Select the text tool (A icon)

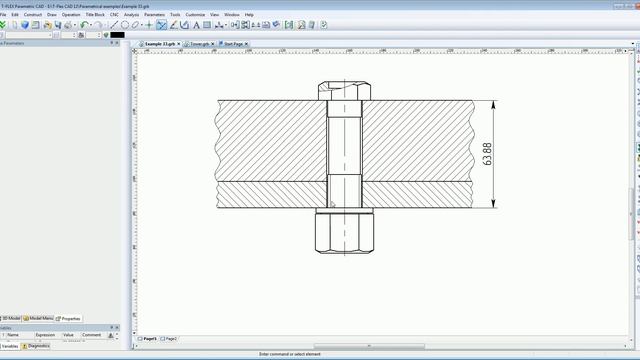click(x=196, y=25)
